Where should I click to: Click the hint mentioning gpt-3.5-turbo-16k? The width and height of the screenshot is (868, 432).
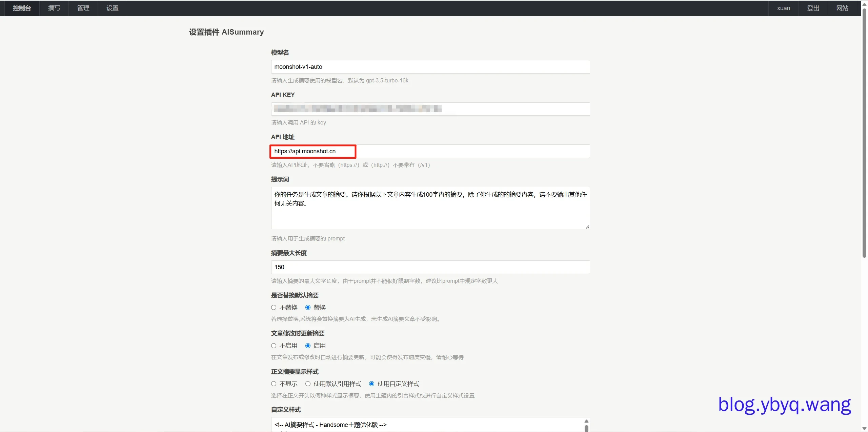pyautogui.click(x=340, y=80)
